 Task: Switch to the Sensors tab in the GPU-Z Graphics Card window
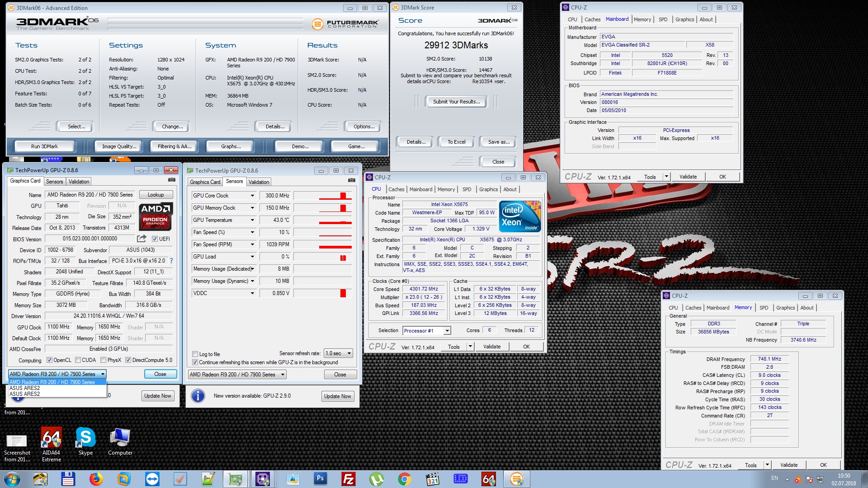(54, 182)
